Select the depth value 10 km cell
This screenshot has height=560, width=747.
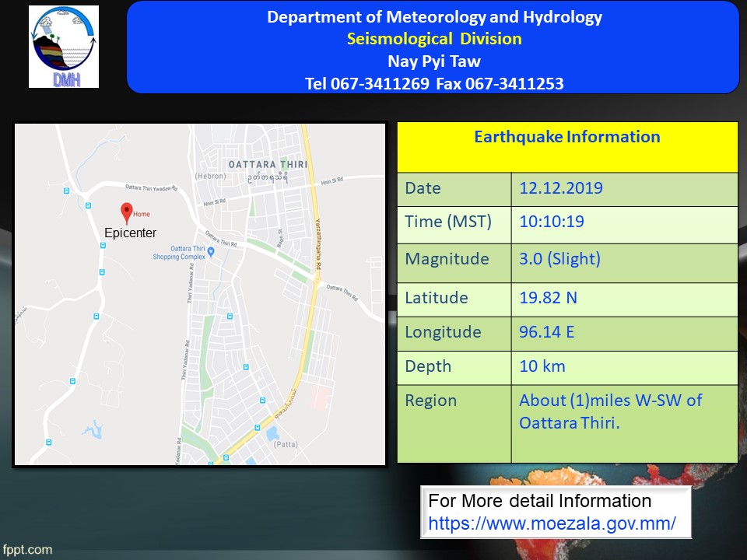(x=542, y=366)
